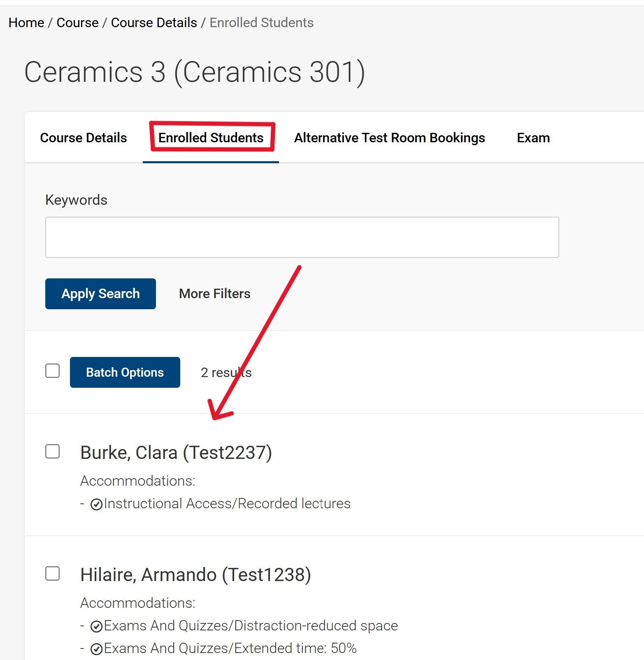Click the Distraction-reduced space checkmark icon
Image resolution: width=644 pixels, height=660 pixels.
point(96,626)
